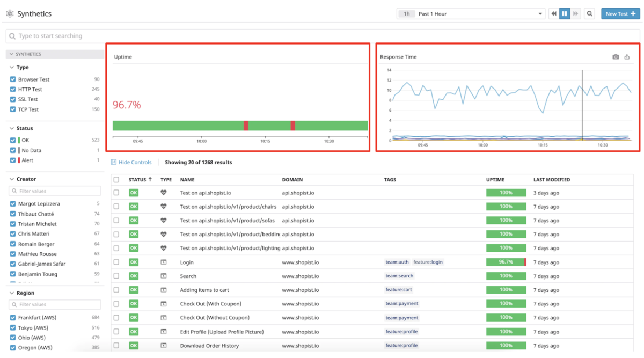Click the Region Filter values field
This screenshot has height=358, width=644.
(x=55, y=304)
